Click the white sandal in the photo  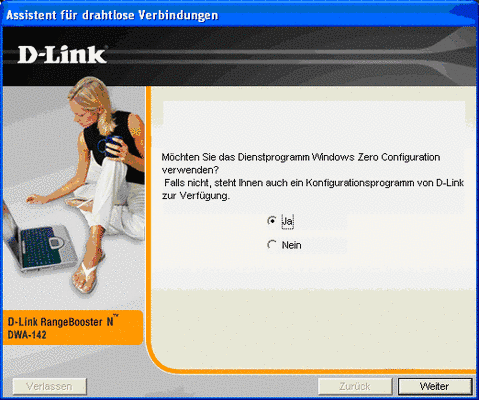pos(86,277)
